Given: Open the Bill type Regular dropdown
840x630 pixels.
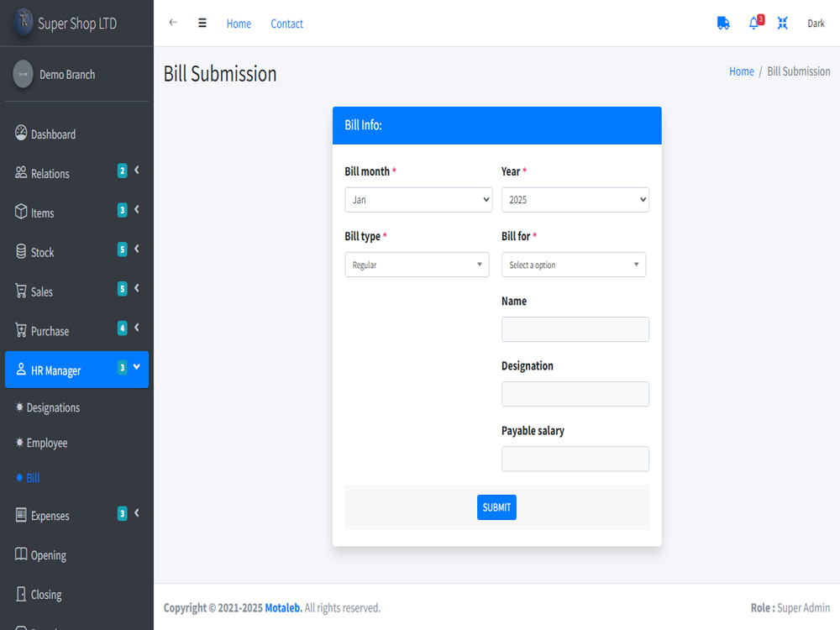Looking at the screenshot, I should tap(417, 265).
